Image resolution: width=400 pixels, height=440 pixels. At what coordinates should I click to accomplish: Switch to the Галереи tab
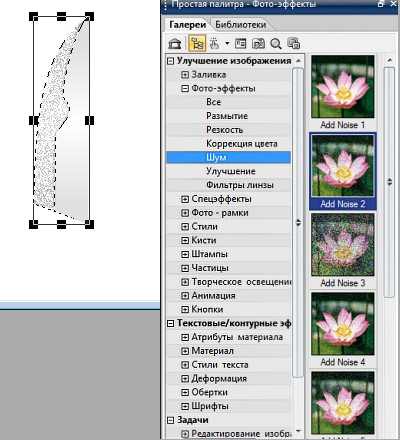pos(187,25)
